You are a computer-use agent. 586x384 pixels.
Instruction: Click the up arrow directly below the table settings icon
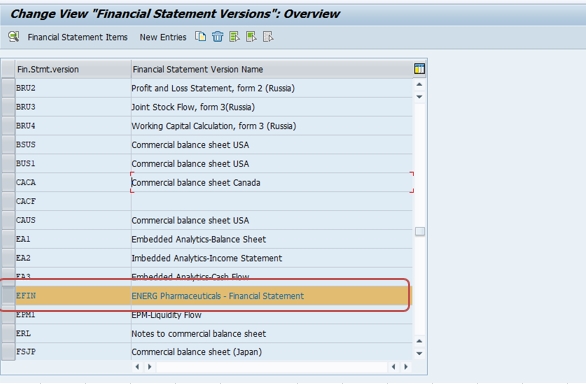pyautogui.click(x=419, y=85)
